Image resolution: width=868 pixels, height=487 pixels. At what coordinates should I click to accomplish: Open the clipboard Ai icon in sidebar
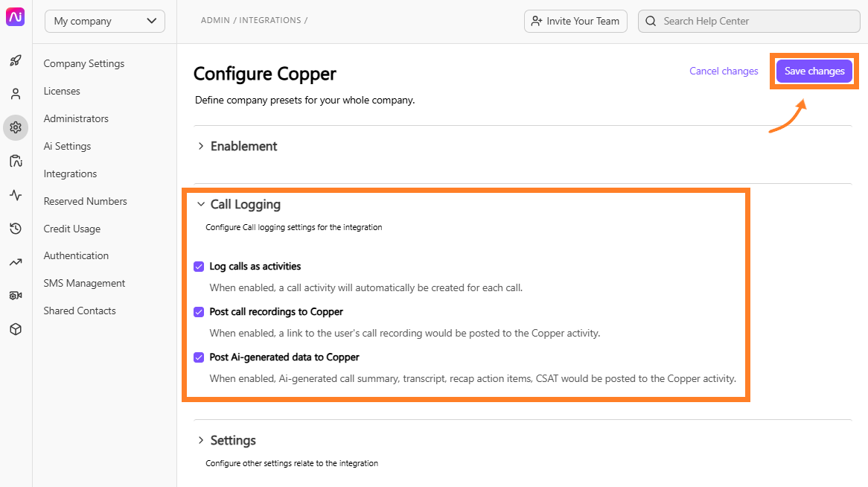(x=16, y=162)
